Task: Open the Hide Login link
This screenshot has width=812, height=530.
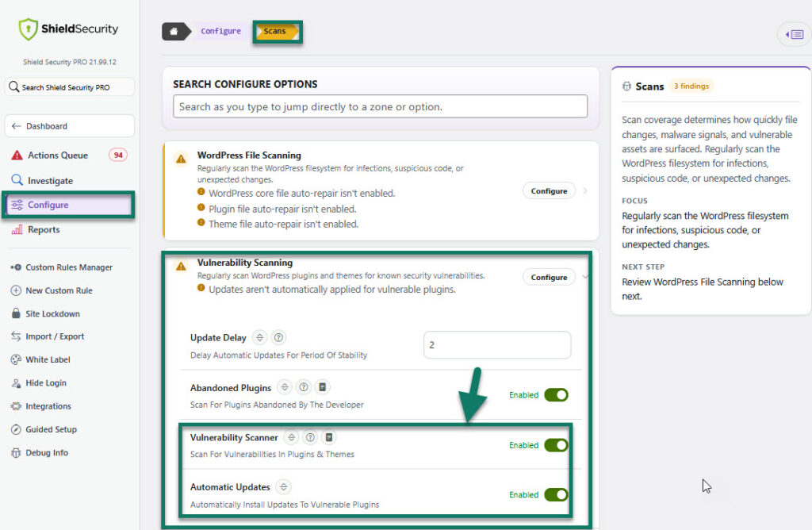Action: [x=46, y=383]
